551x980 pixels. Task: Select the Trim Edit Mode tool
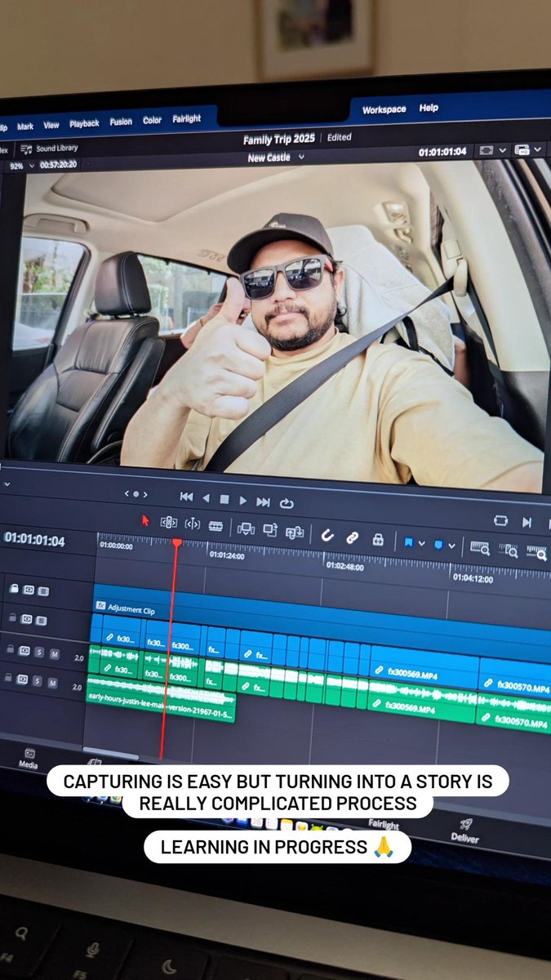pos(169,523)
